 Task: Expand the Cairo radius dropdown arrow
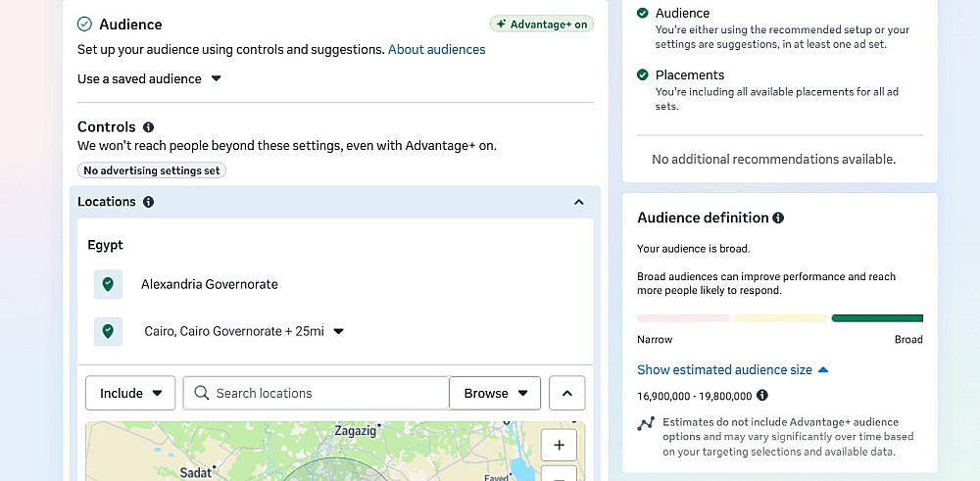[x=339, y=331]
